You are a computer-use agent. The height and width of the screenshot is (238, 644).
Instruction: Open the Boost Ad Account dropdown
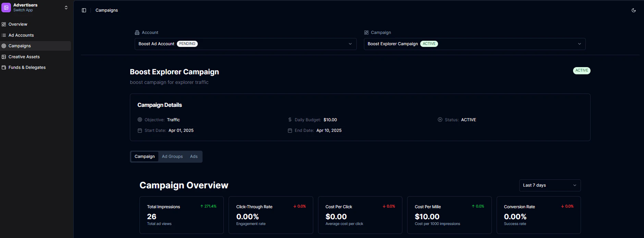click(x=245, y=44)
